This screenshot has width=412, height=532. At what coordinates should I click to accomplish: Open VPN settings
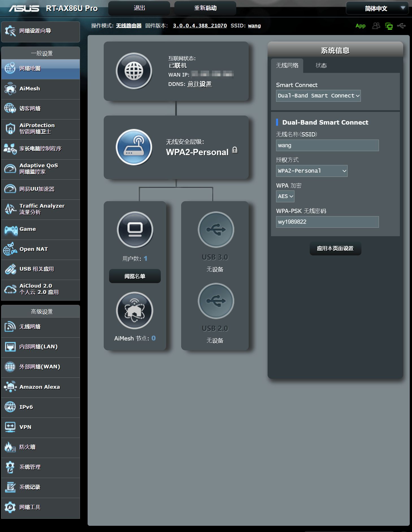coord(40,427)
